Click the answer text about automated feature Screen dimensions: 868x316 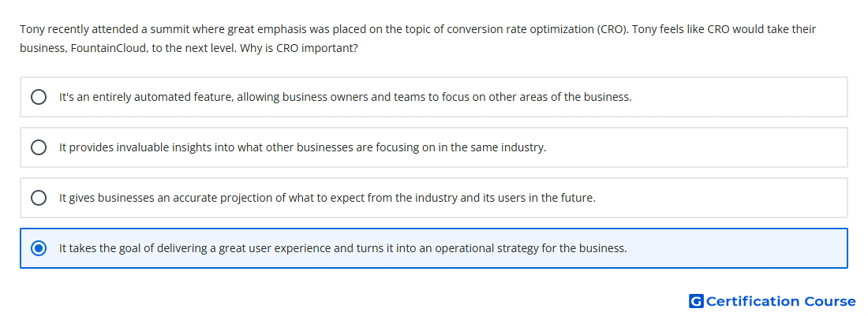pyautogui.click(x=346, y=97)
